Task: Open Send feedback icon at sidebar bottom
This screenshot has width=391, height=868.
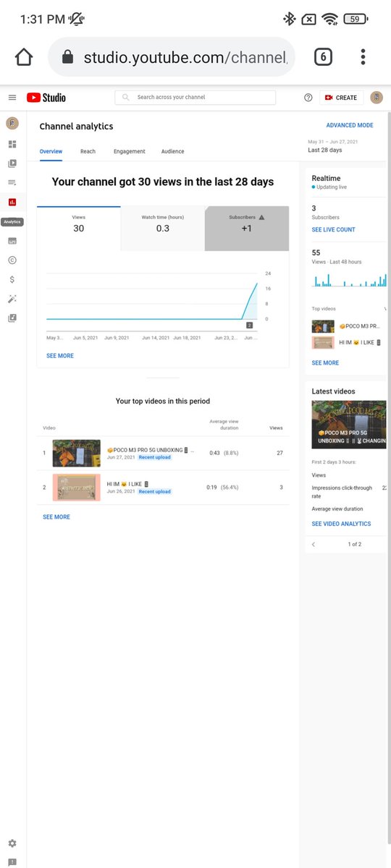Action: pos(12,862)
